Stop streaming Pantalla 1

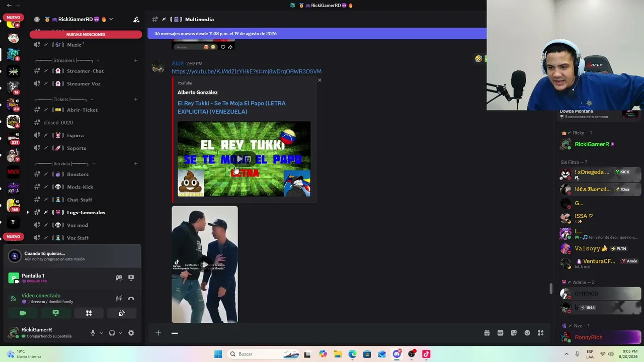(x=131, y=278)
